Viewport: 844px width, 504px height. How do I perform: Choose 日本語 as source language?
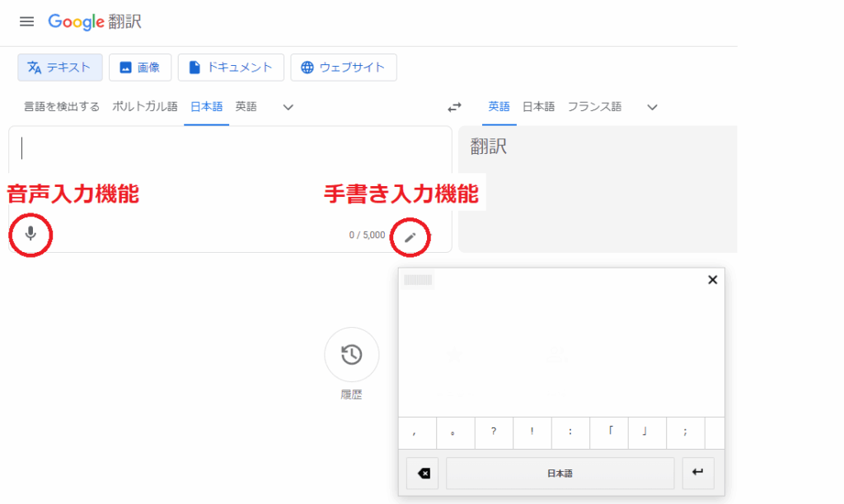tap(206, 106)
